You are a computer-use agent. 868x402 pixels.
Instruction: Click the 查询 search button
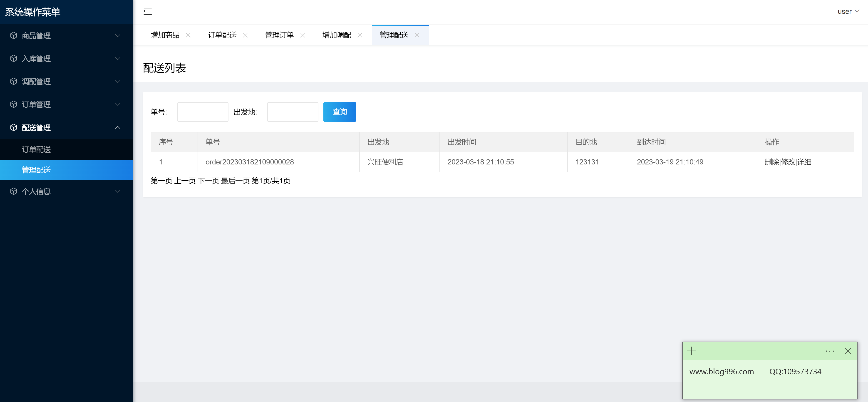(339, 112)
